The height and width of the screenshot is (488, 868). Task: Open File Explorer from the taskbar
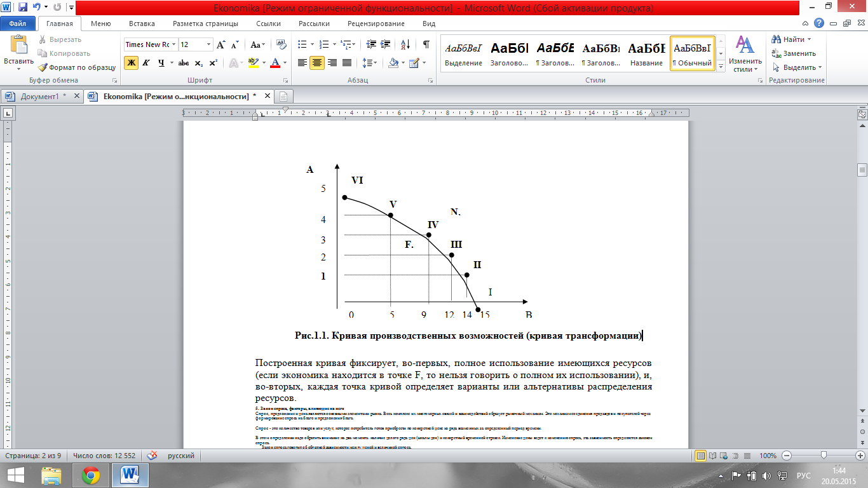(x=51, y=475)
